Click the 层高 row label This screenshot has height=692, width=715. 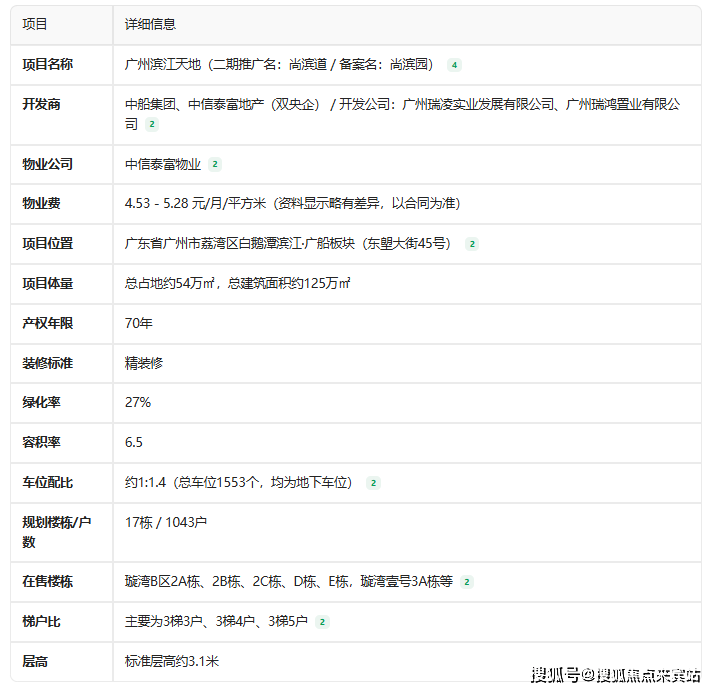(x=35, y=661)
